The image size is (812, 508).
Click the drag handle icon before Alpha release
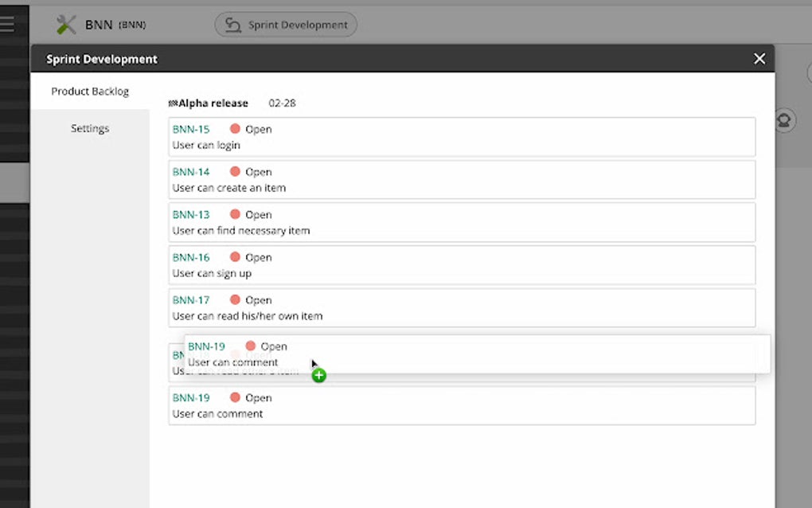click(x=173, y=102)
